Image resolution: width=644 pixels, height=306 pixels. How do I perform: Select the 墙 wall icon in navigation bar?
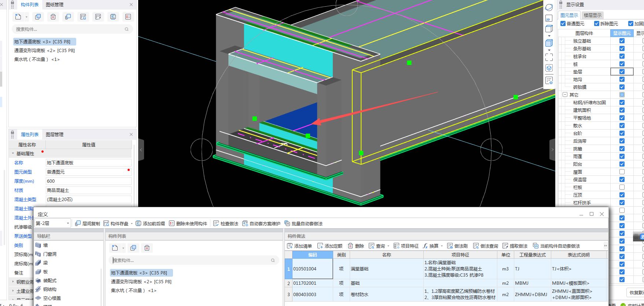tap(38, 245)
